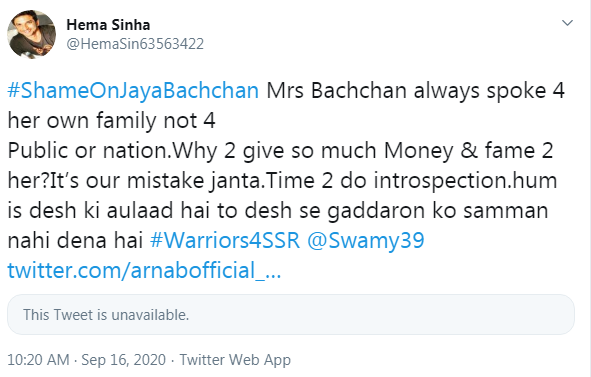
Task: Click the Sep 16, 2020 date
Action: (x=124, y=360)
